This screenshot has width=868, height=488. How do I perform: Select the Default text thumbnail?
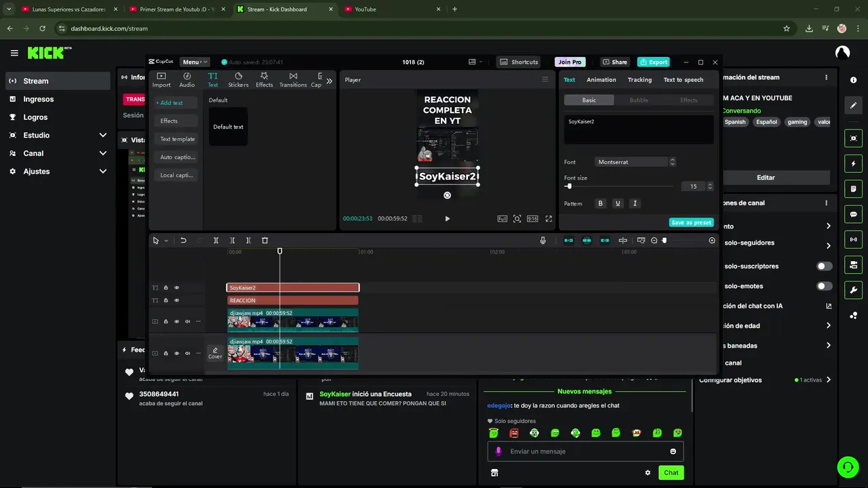pos(228,127)
